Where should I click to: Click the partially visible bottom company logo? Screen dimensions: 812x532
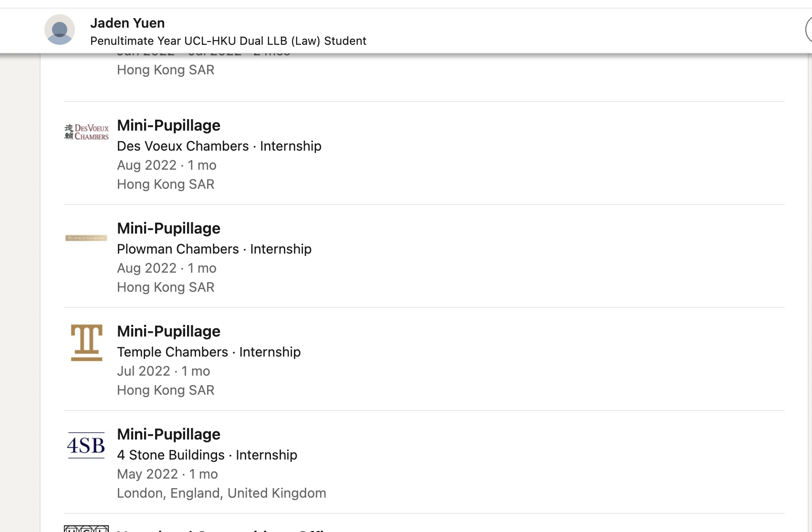coord(86,529)
